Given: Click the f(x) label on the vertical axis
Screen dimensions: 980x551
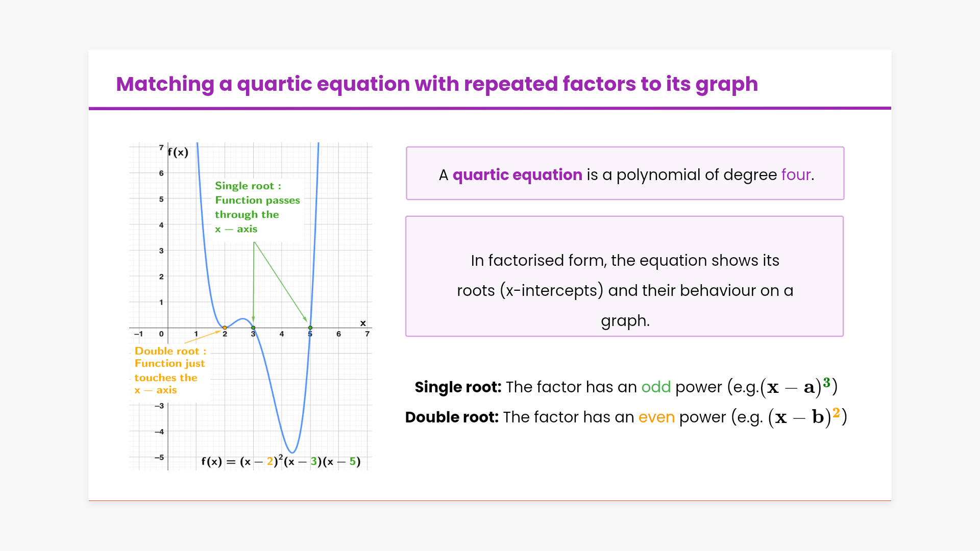Looking at the screenshot, I should [x=178, y=152].
